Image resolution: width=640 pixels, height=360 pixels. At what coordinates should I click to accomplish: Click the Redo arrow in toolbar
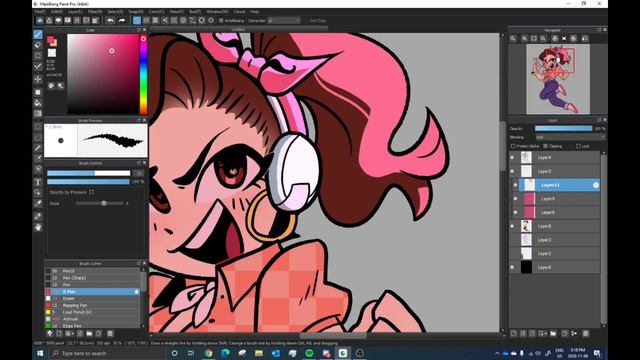122,20
